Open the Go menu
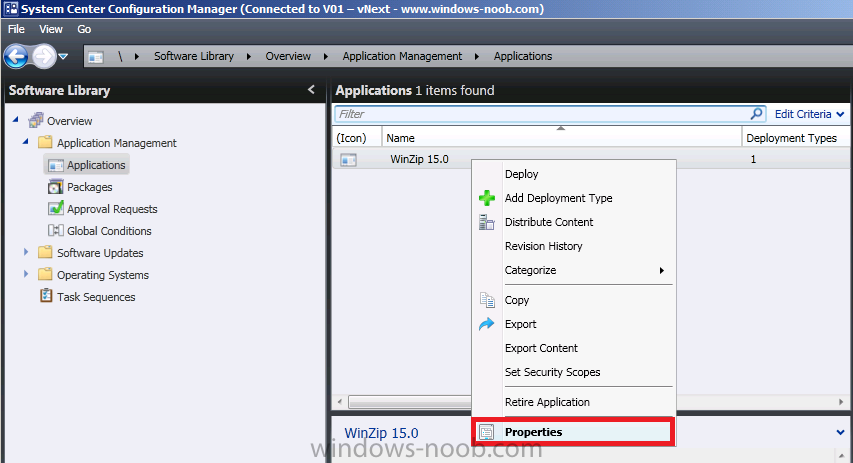The image size is (853, 463). (84, 29)
